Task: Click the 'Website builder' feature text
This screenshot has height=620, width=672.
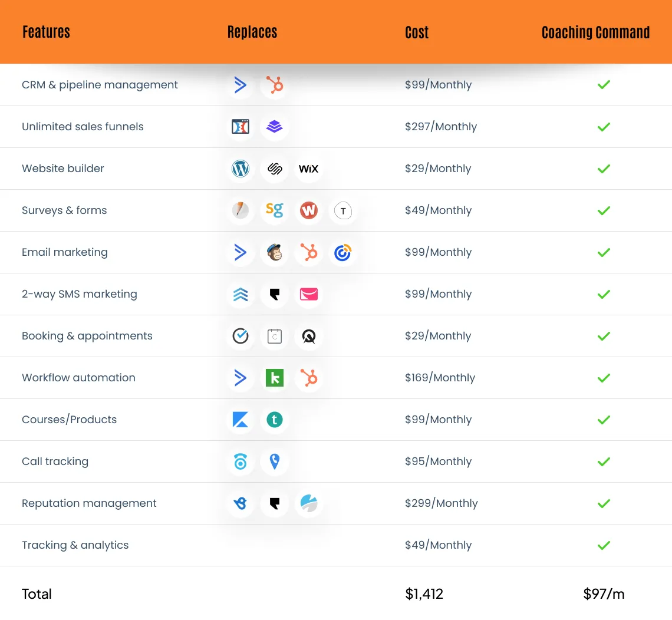Action: (63, 169)
